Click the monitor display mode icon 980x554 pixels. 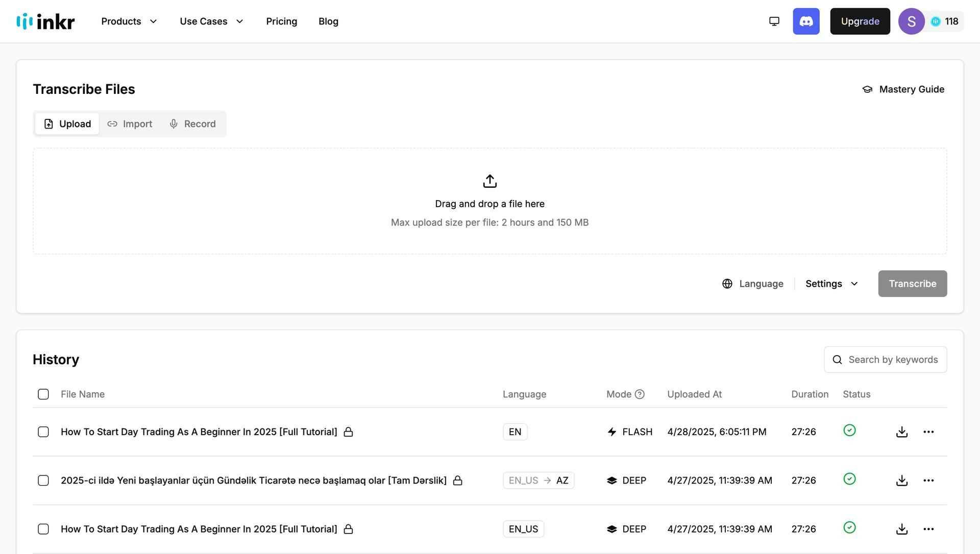click(x=774, y=21)
